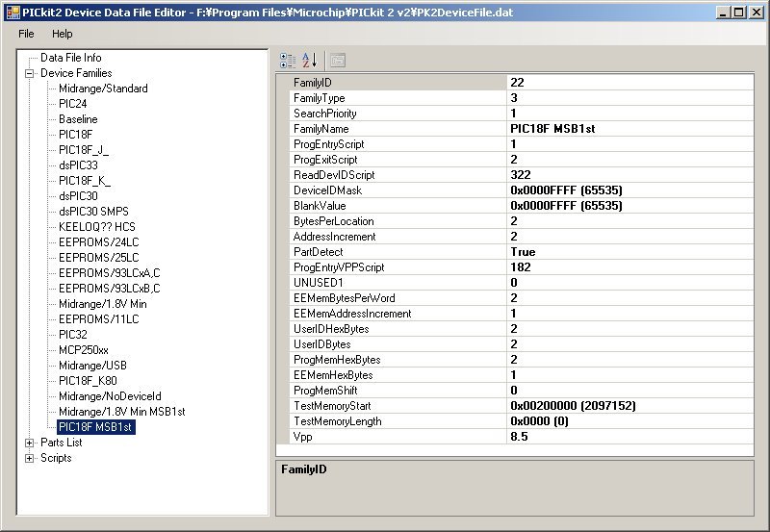Edit the ReadDevIDScript value 322
Screen dimensions: 770x532
point(630,175)
